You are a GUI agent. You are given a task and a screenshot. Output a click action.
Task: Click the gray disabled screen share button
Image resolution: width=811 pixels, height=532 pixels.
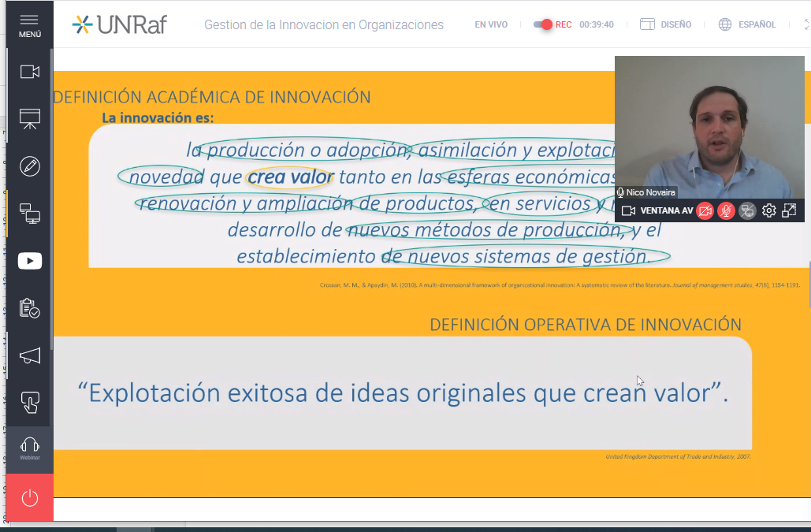(747, 211)
